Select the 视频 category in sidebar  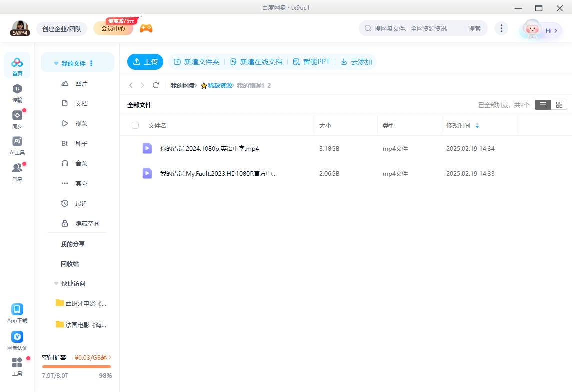[x=81, y=123]
